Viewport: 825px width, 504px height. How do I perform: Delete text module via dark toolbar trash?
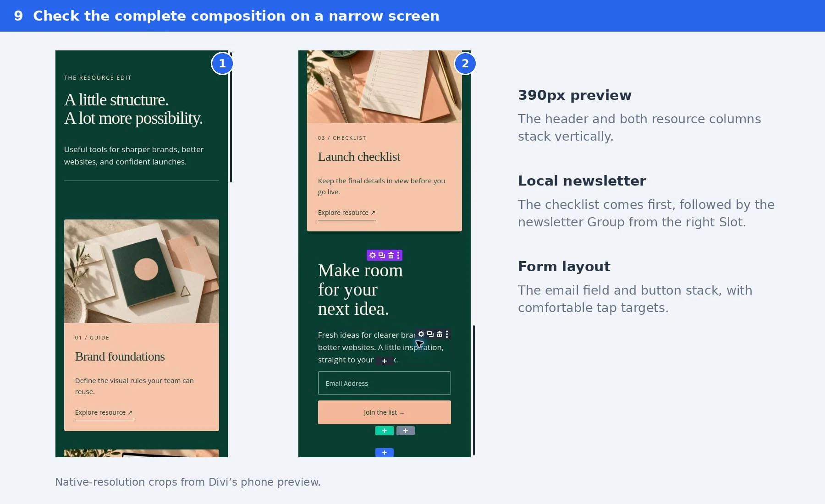tap(440, 334)
